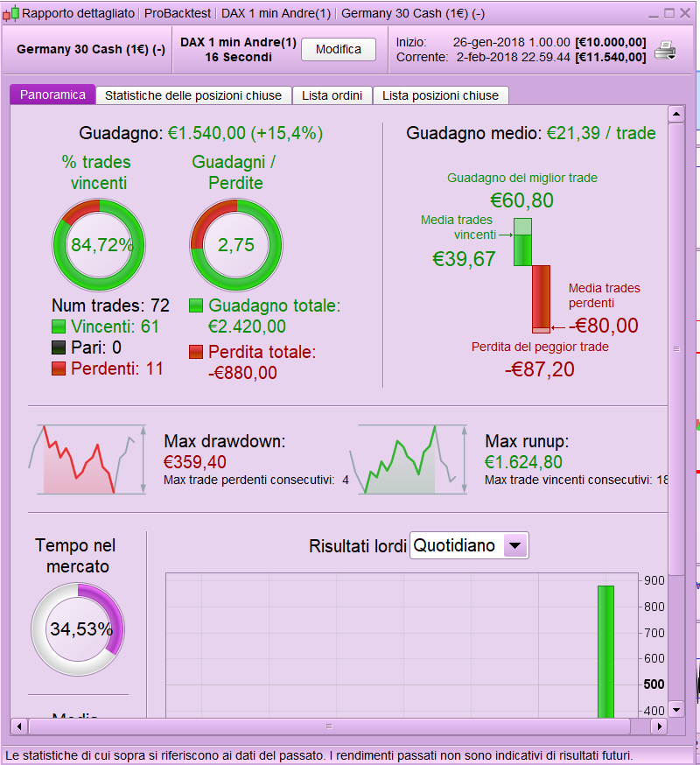Click the red Perdita totale legend square

pos(196,352)
